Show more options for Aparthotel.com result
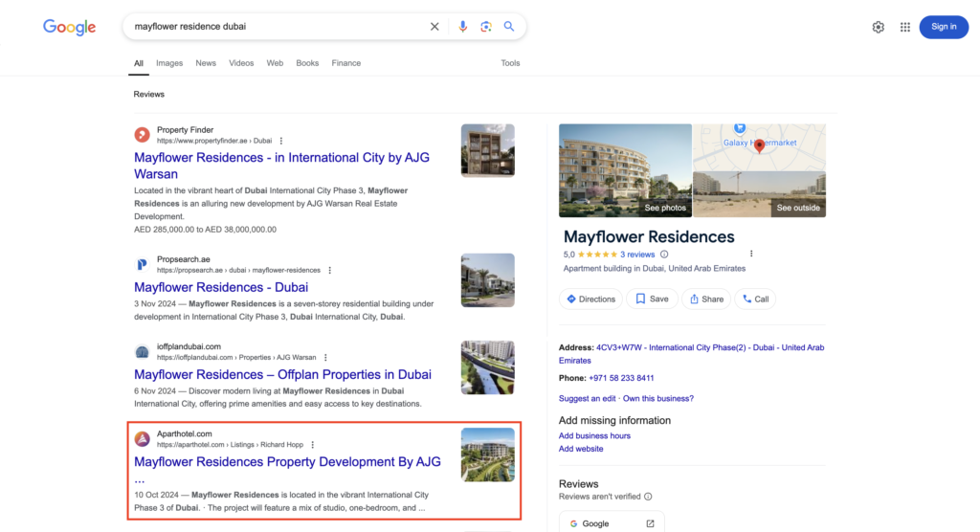The width and height of the screenshot is (980, 532). pyautogui.click(x=313, y=445)
